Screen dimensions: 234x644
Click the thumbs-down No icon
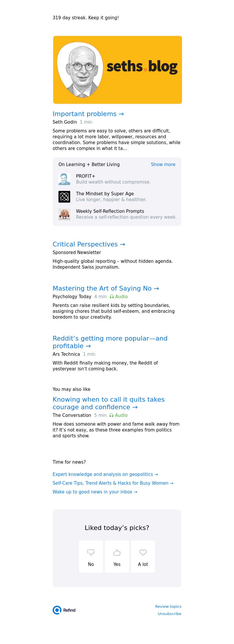coord(91,552)
